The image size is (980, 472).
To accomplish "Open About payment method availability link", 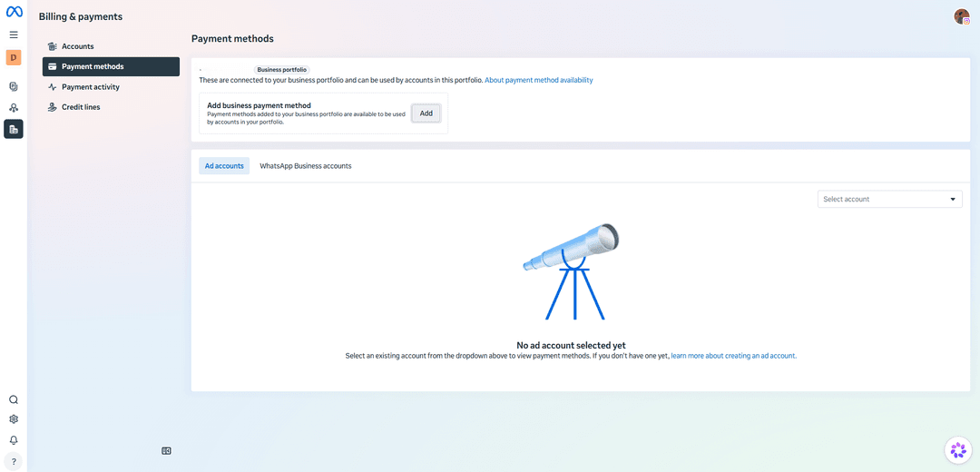I will pos(539,80).
